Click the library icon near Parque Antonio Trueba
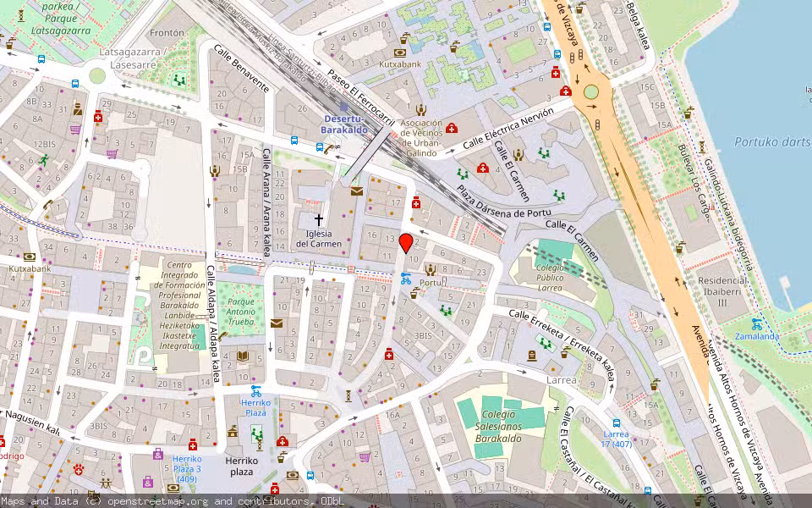Image resolution: width=812 pixels, height=508 pixels. pyautogui.click(x=242, y=356)
